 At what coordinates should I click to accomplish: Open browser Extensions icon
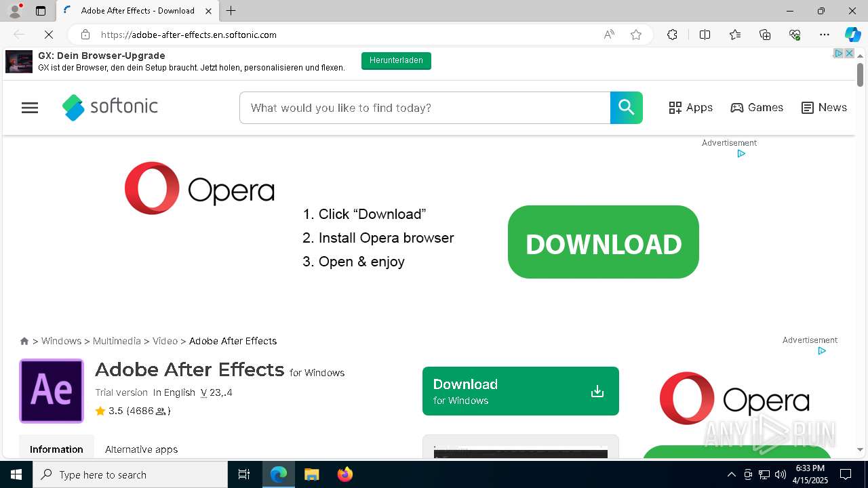click(x=672, y=35)
